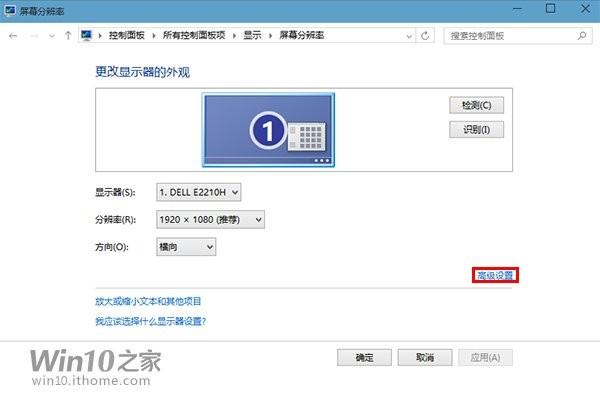Click the 识别(I) button

click(476, 130)
